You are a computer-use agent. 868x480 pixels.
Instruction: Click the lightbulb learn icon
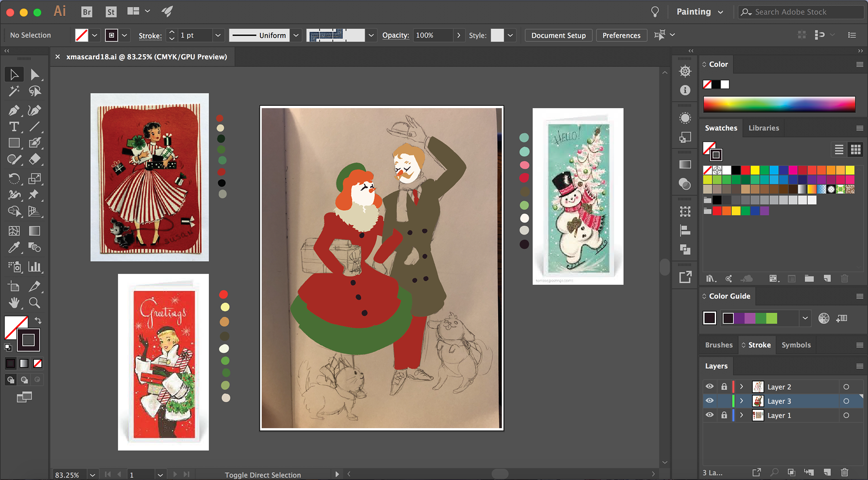[655, 12]
